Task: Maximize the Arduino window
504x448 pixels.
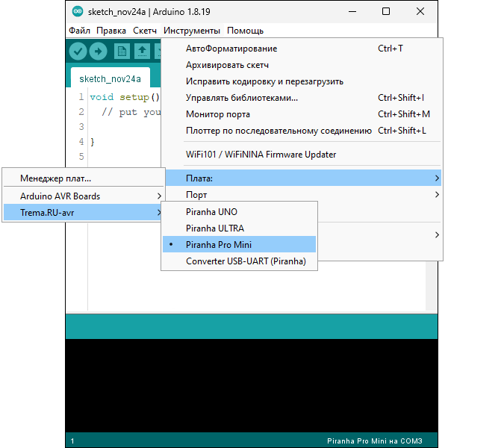Action: pyautogui.click(x=386, y=11)
